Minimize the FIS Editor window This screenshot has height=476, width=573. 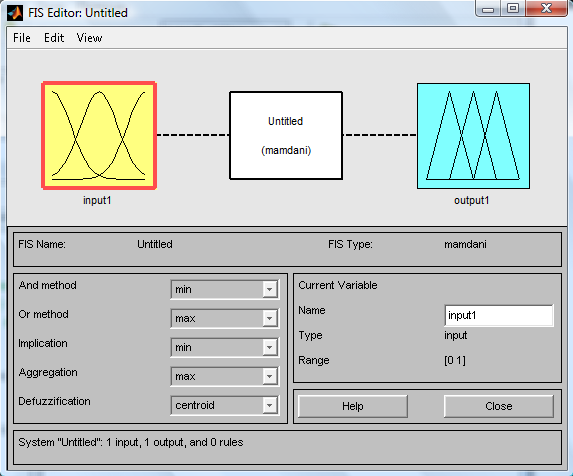pyautogui.click(x=488, y=9)
